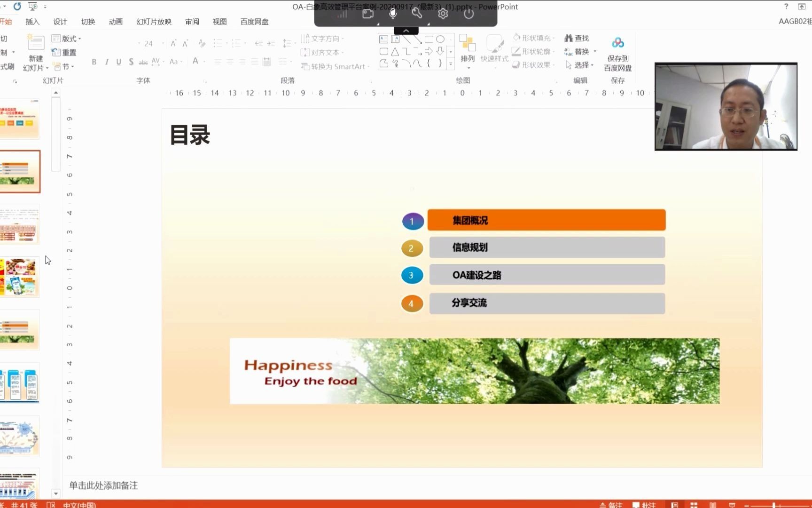Screen dimensions: 812x508
Task: Click the Clear Formatting icon
Action: pos(202,43)
